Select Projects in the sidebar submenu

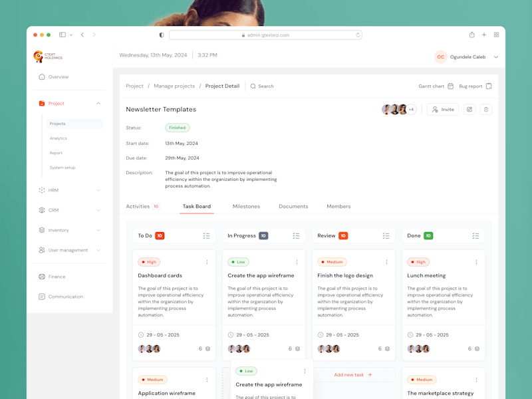tap(74, 124)
